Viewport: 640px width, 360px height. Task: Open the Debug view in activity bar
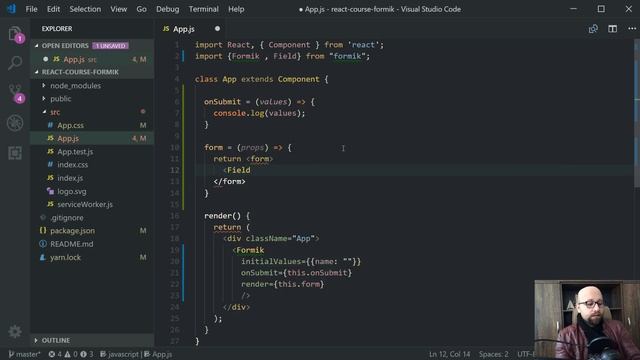15,123
